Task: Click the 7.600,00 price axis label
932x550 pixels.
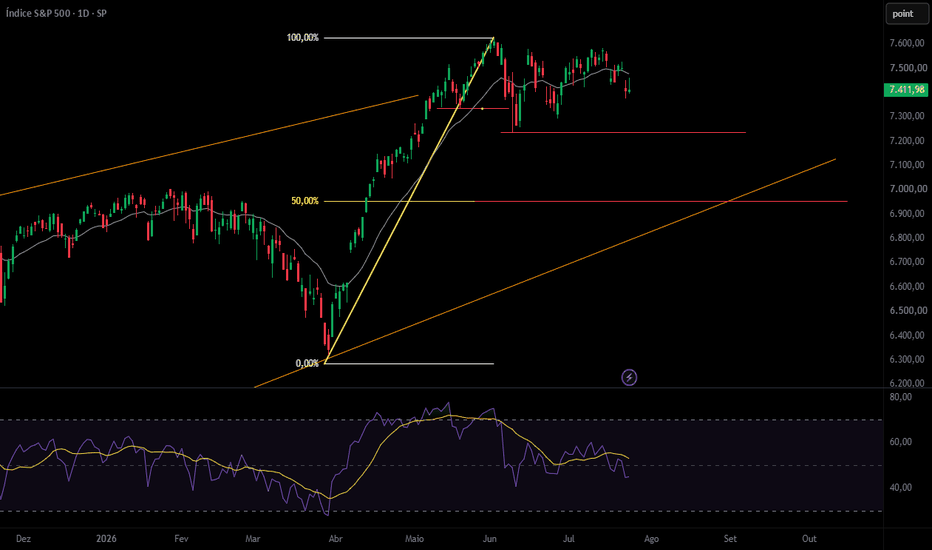Action: point(908,43)
